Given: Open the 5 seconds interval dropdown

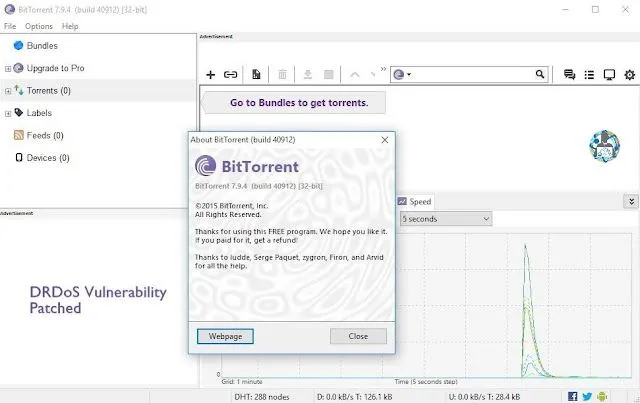Looking at the screenshot, I should (446, 219).
